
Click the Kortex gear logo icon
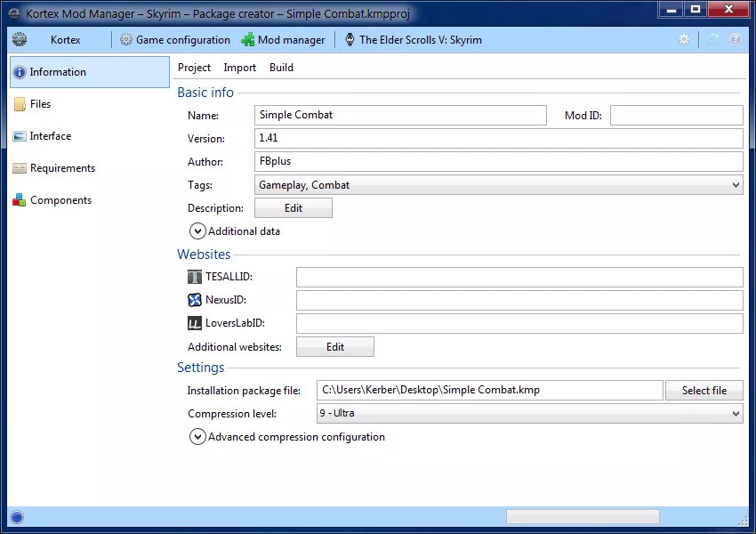pos(20,39)
